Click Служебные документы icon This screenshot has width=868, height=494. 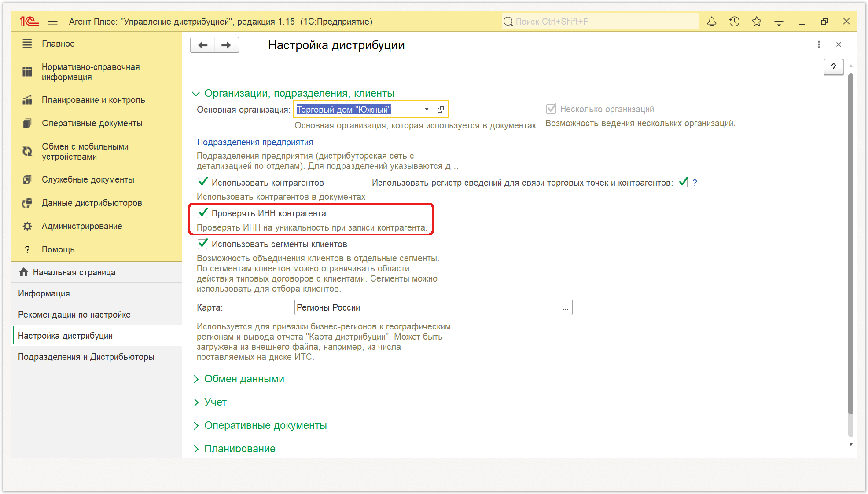(x=27, y=179)
